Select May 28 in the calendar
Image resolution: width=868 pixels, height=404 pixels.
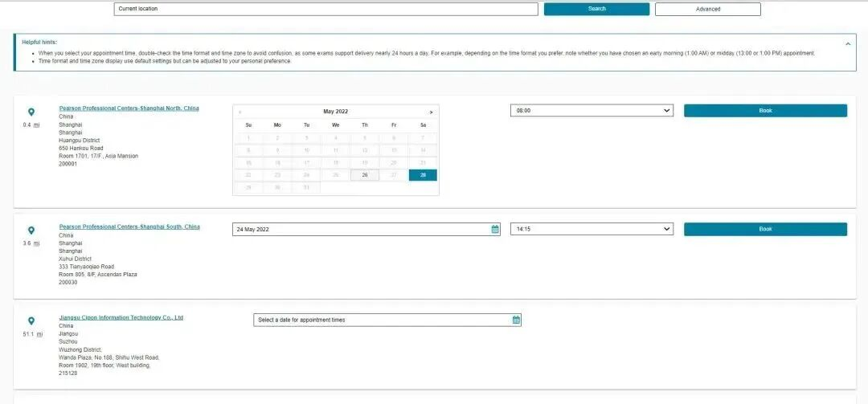(x=423, y=175)
